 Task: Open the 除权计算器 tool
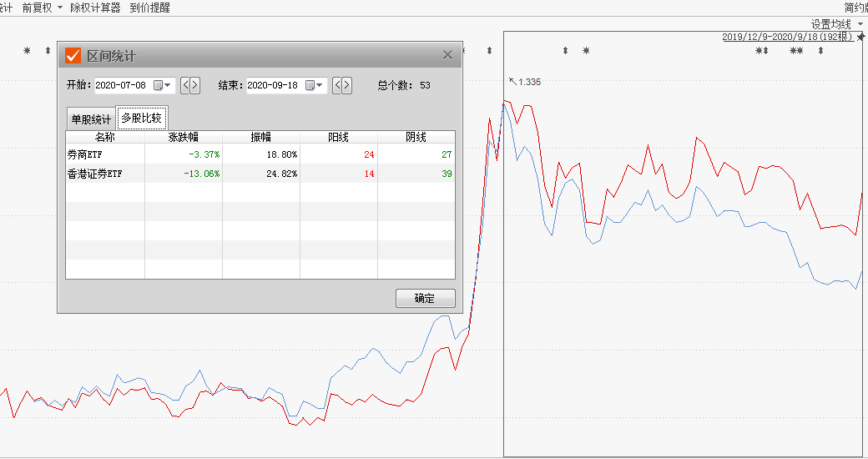coord(95,7)
